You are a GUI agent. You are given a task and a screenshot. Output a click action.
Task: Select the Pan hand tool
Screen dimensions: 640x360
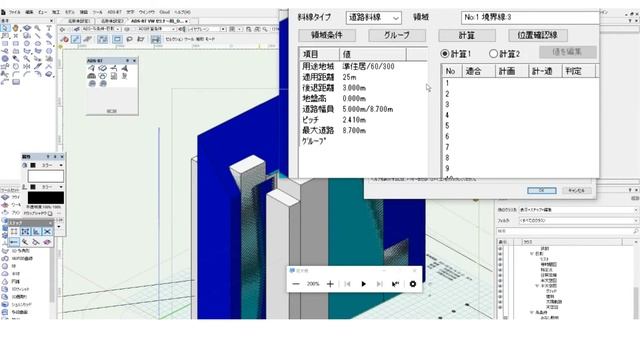tap(16, 28)
